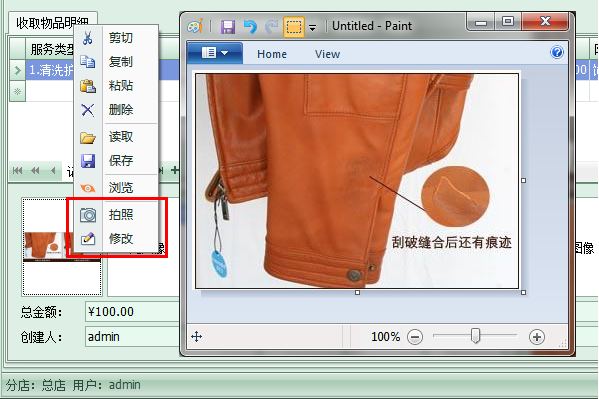The width and height of the screenshot is (599, 399).
Task: Click the X icon beside 删除
Action: coord(88,110)
